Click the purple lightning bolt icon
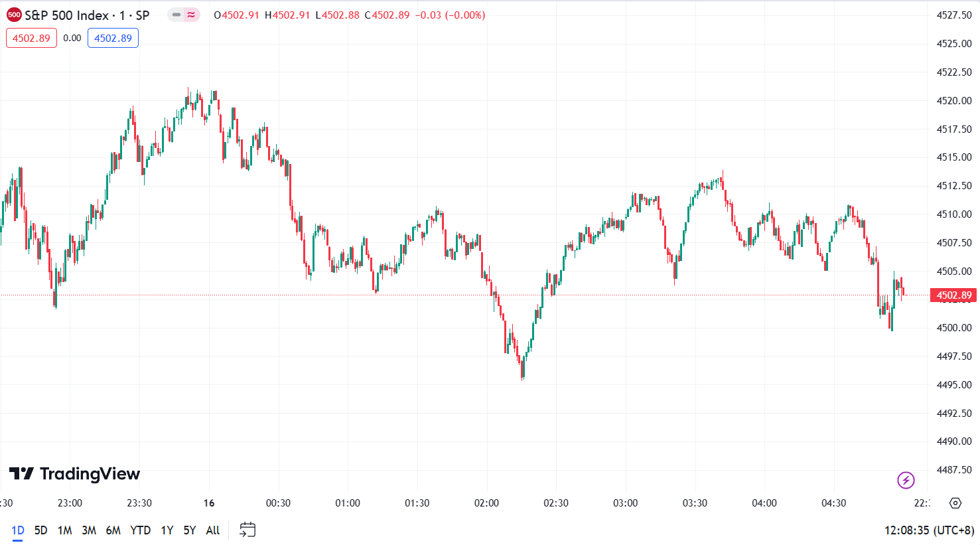This screenshot has width=980, height=545. [x=906, y=480]
